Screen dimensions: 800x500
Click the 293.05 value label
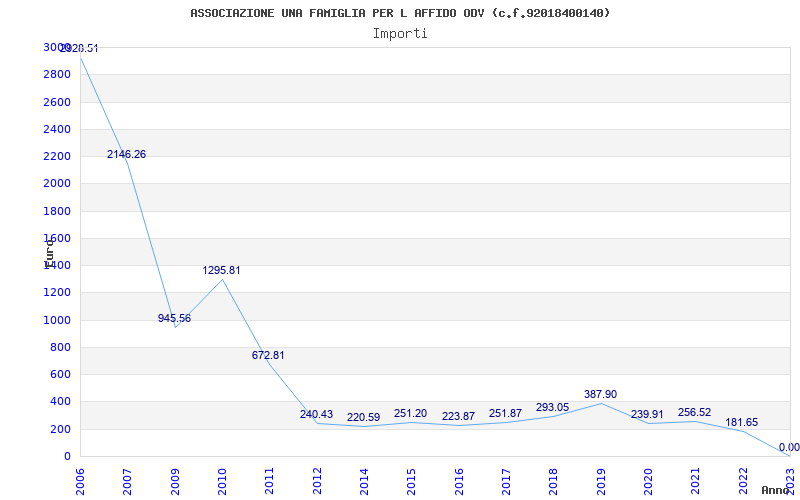click(x=553, y=407)
